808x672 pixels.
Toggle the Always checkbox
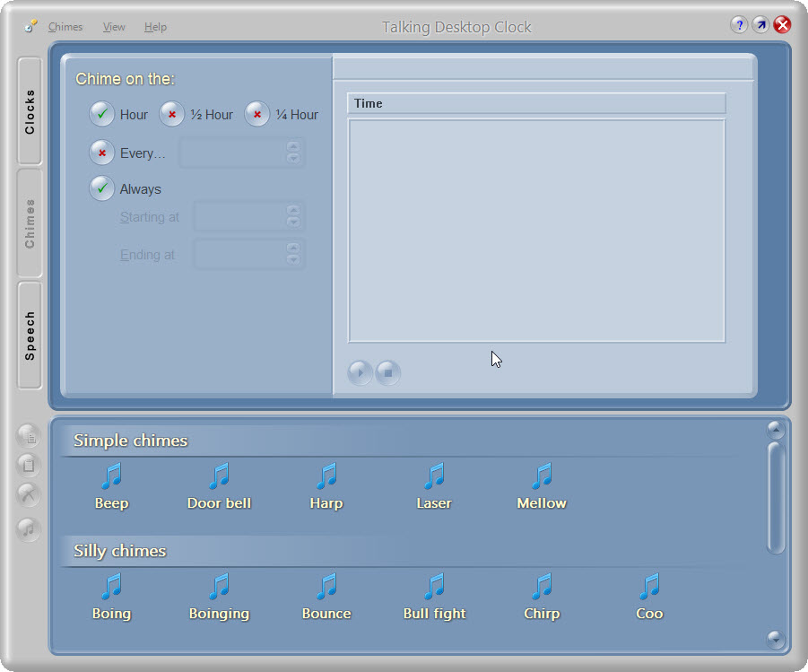coord(102,188)
